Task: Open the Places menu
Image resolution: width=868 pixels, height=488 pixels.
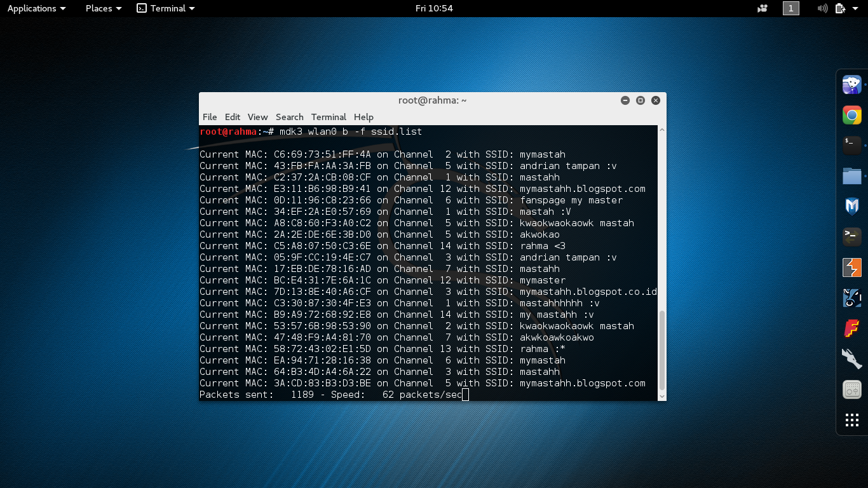Action: tap(103, 8)
